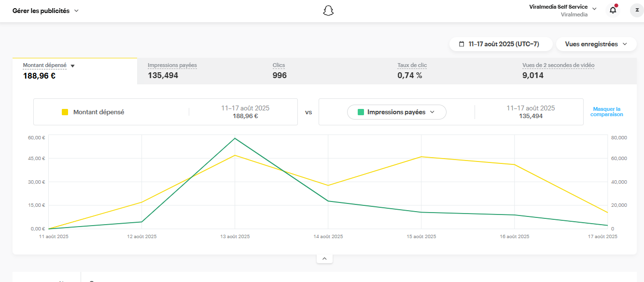Click the green line point at 14 août
644x282 pixels.
328,201
